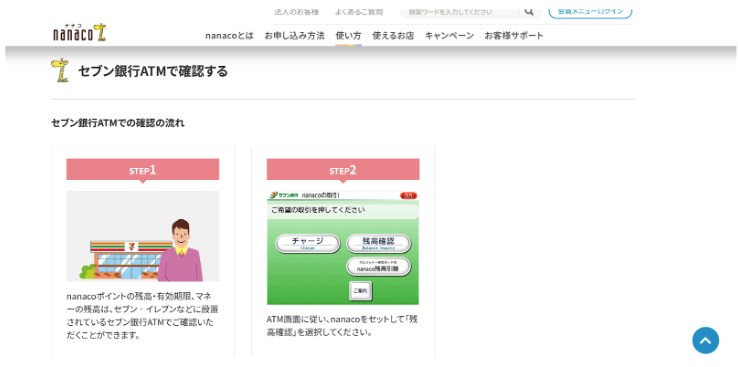The width and height of the screenshot is (738, 367).
Task: Click the STEP2 ATM画面に従い description text
Action: [x=342, y=326]
